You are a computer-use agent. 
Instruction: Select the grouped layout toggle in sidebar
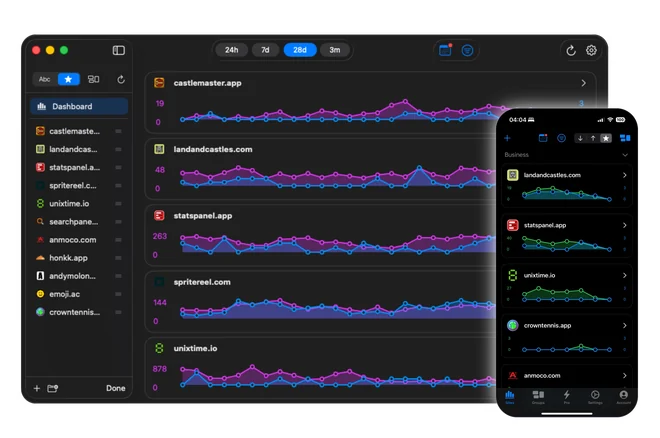tap(93, 79)
